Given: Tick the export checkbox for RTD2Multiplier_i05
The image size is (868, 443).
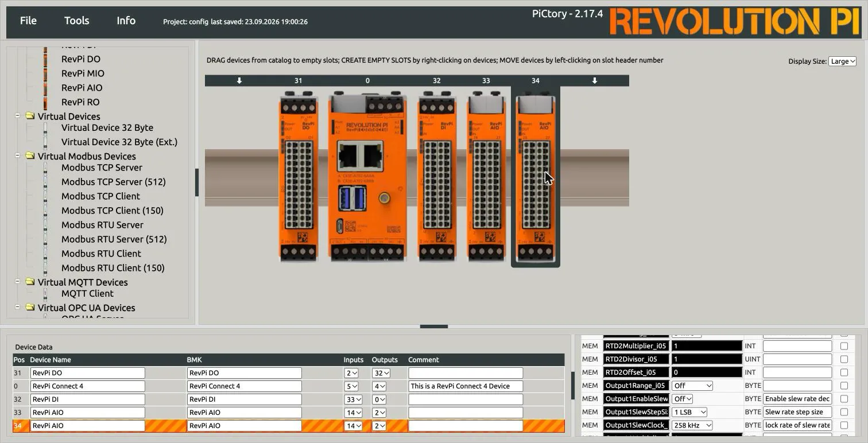Looking at the screenshot, I should pos(844,346).
